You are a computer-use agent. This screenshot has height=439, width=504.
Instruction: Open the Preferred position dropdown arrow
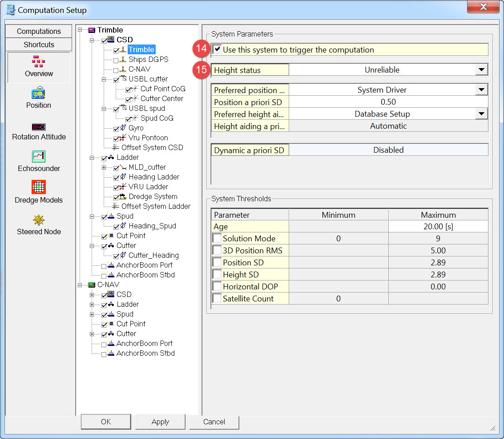pos(481,90)
